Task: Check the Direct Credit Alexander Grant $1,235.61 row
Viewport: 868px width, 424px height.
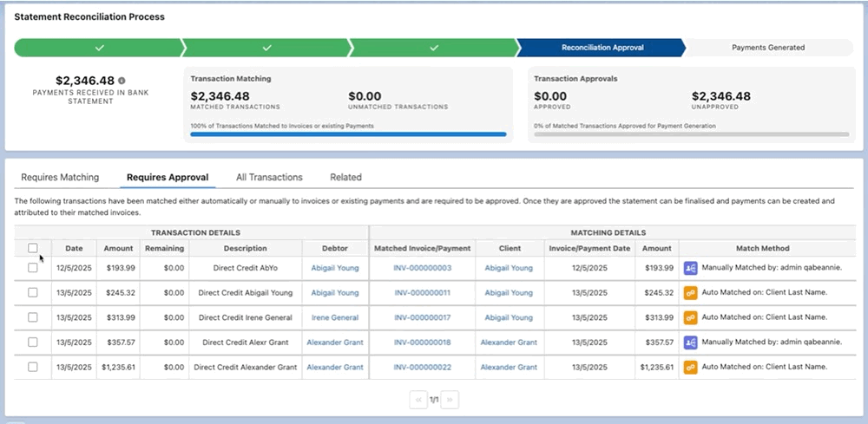Action: tap(33, 367)
